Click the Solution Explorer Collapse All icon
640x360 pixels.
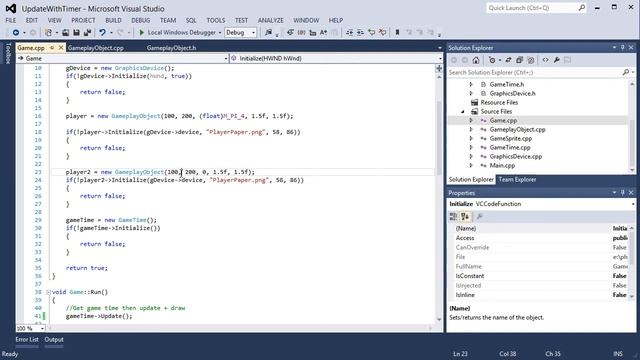point(519,60)
